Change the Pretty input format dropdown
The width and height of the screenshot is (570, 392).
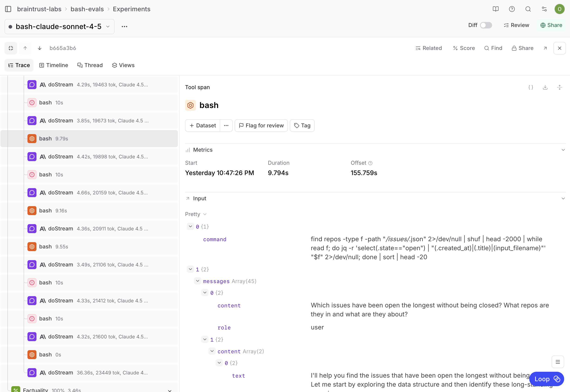196,214
